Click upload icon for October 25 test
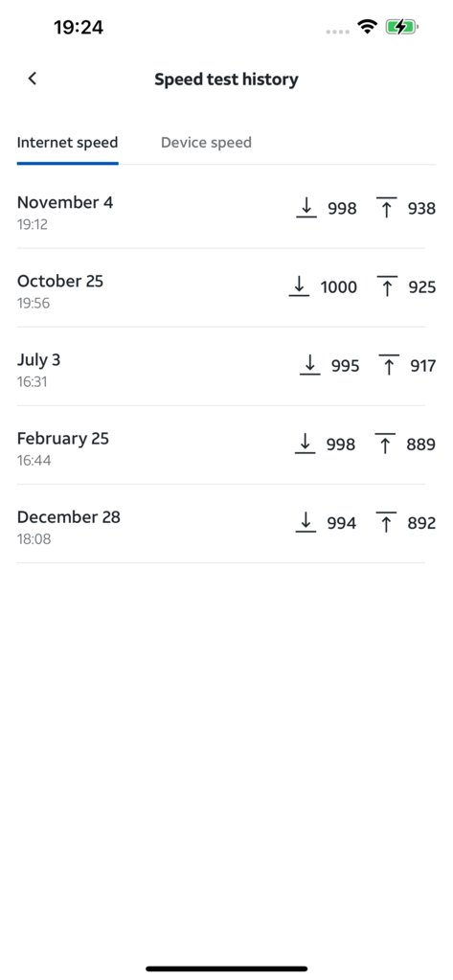Image resolution: width=453 pixels, height=980 pixels. 387,286
